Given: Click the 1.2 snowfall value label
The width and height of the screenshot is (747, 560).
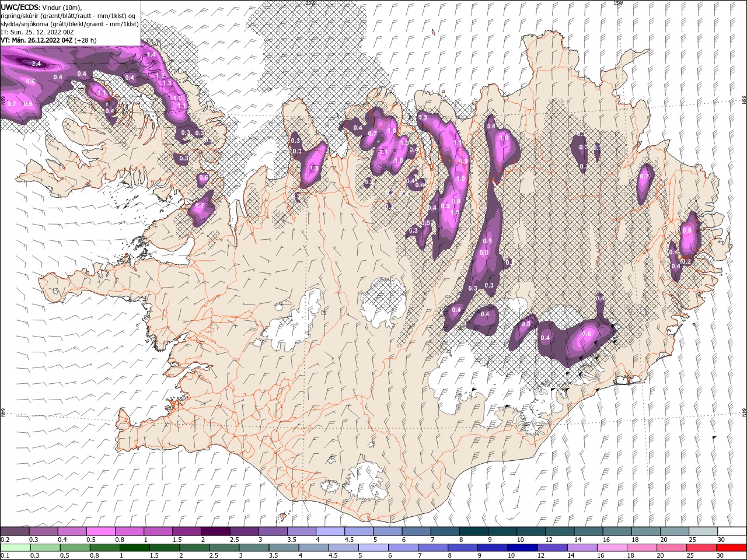Looking at the screenshot, I should [160, 75].
